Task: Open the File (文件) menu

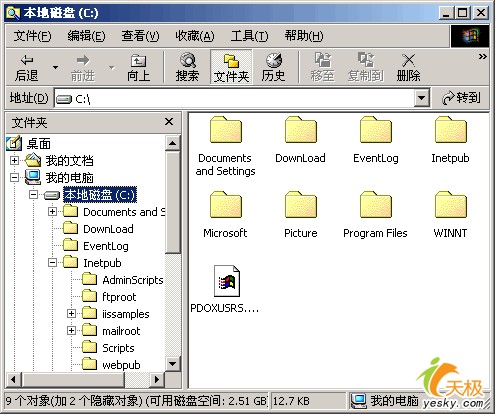Action: [32, 36]
